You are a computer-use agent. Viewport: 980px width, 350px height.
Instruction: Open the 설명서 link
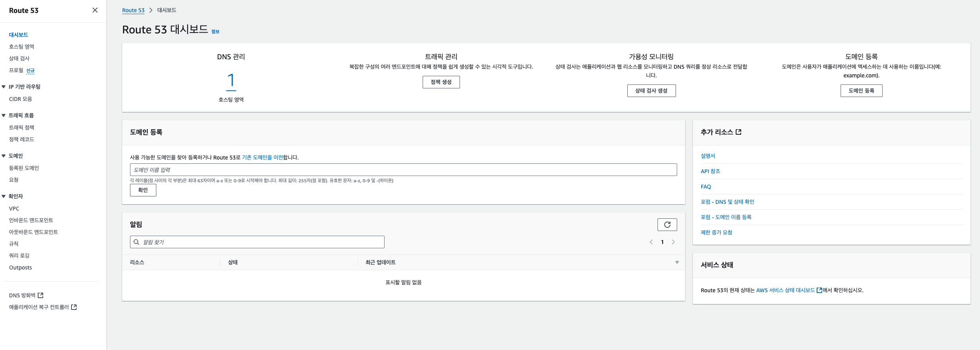708,156
